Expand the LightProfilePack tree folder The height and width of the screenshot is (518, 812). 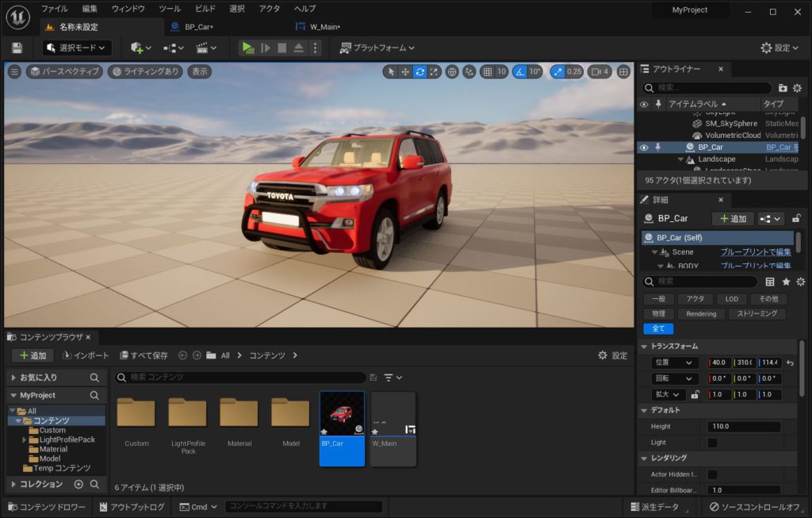pos(24,439)
